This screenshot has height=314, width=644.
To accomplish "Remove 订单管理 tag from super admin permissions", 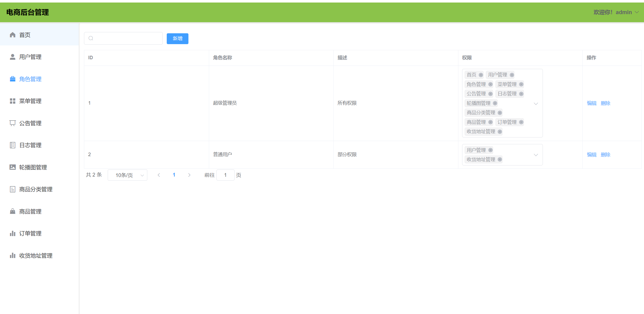I will coord(521,122).
